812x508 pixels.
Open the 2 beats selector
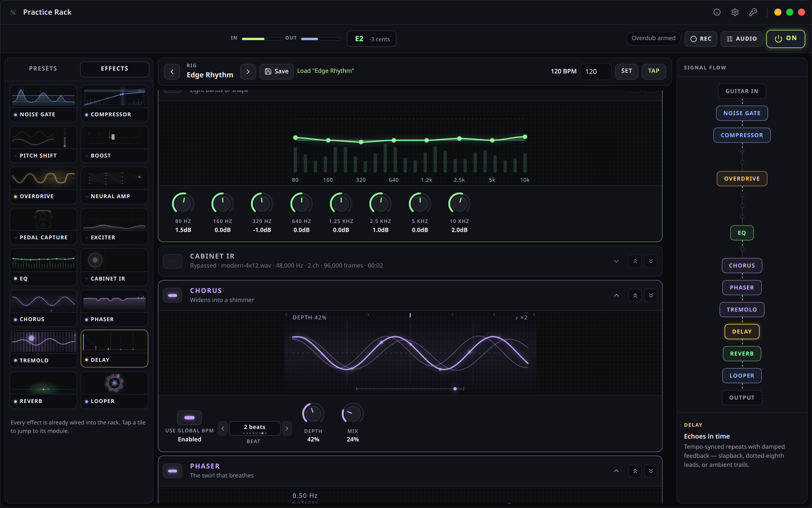point(255,428)
